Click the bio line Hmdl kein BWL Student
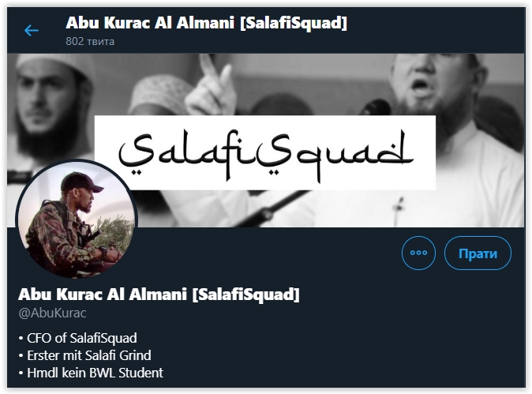Screen dimensions: 532x394 click(91, 373)
